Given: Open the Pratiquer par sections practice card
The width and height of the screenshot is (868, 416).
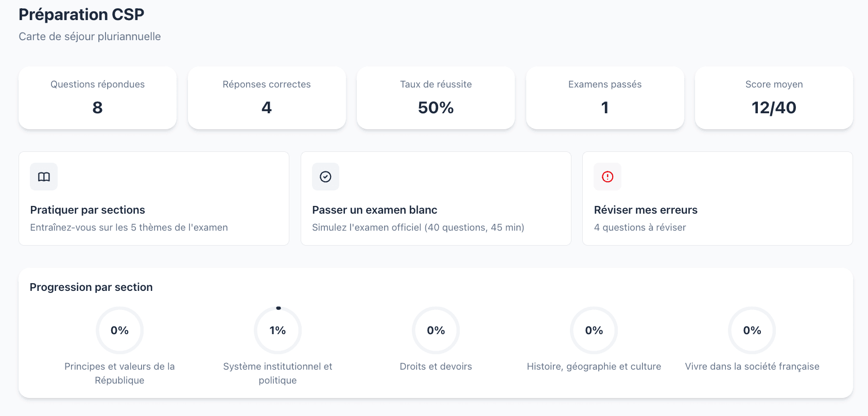Looking at the screenshot, I should pos(153,198).
